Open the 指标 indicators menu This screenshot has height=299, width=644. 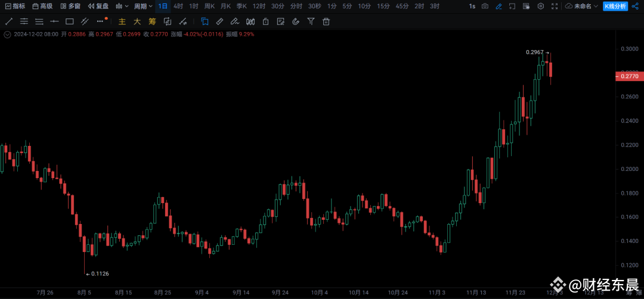[15, 6]
